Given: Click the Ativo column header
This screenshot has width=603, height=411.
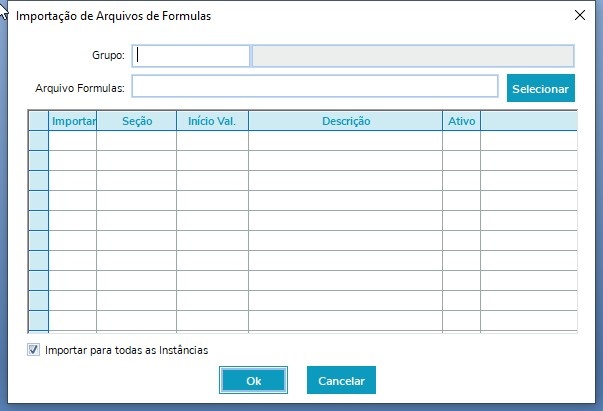Looking at the screenshot, I should tap(461, 121).
